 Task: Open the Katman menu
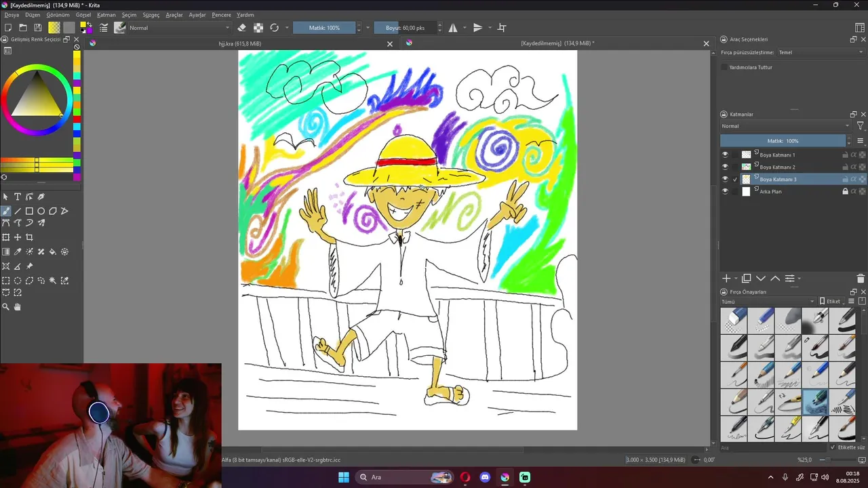106,15
